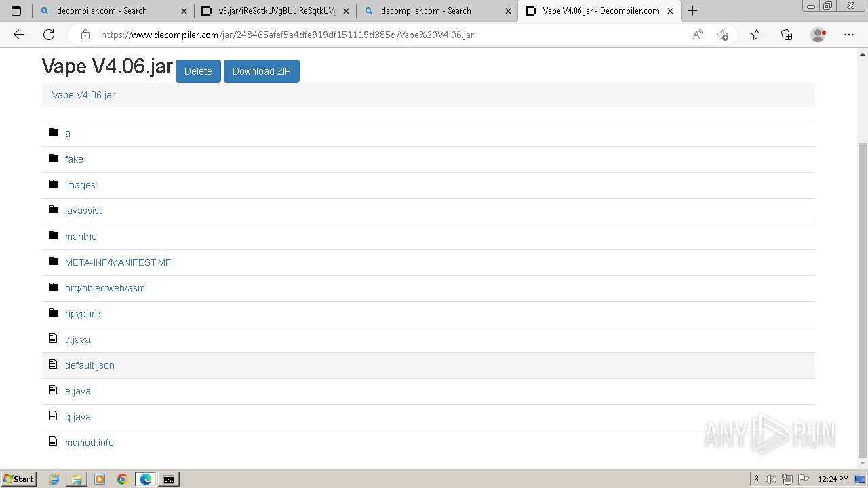This screenshot has width=868, height=488.
Task: View the default.json file
Action: (x=90, y=365)
